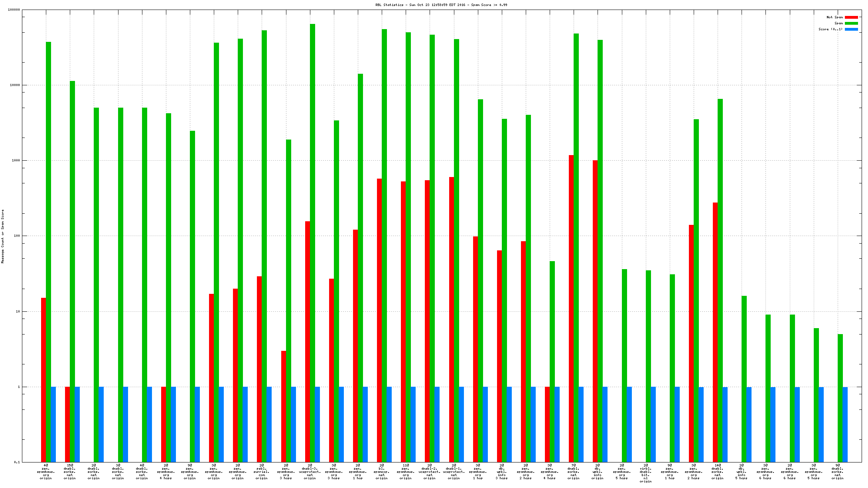Click the 10000 y-axis tick label
This screenshot has height=488, width=868.
[x=15, y=85]
